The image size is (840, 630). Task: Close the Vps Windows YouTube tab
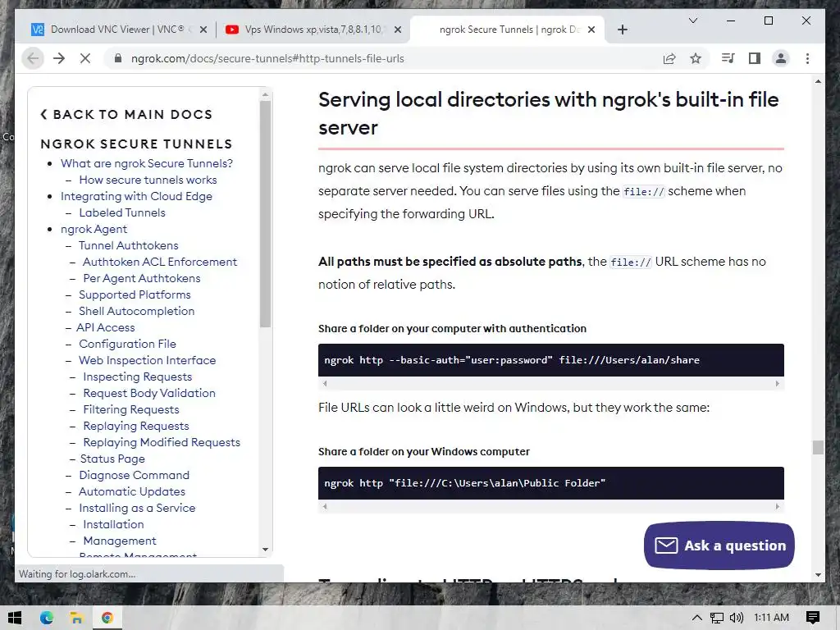coord(398,30)
